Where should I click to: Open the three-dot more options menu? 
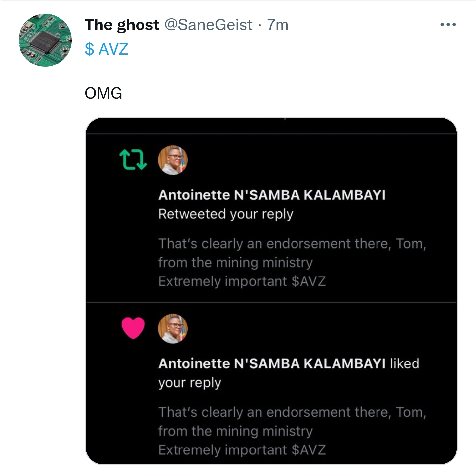[448, 25]
